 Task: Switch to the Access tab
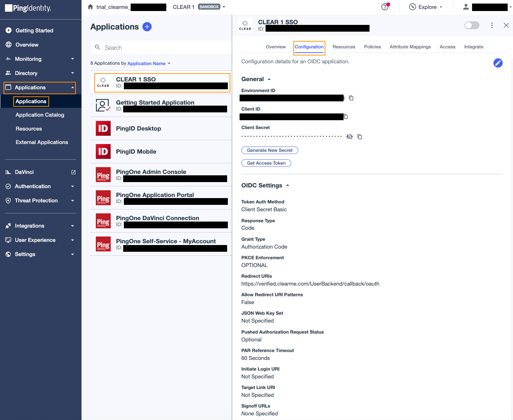click(x=447, y=47)
